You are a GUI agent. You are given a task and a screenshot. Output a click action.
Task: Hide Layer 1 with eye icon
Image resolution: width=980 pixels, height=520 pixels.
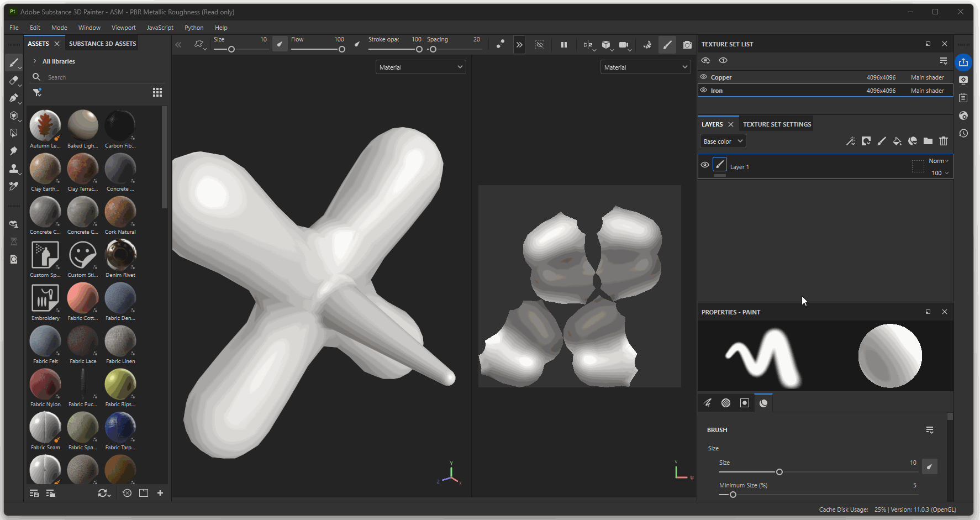pos(705,165)
